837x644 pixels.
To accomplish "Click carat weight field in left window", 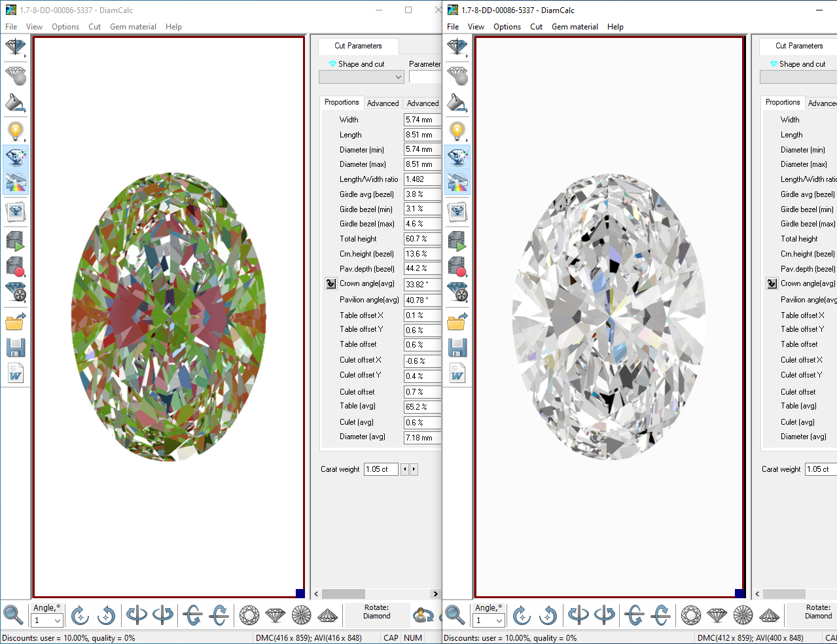I will [381, 469].
